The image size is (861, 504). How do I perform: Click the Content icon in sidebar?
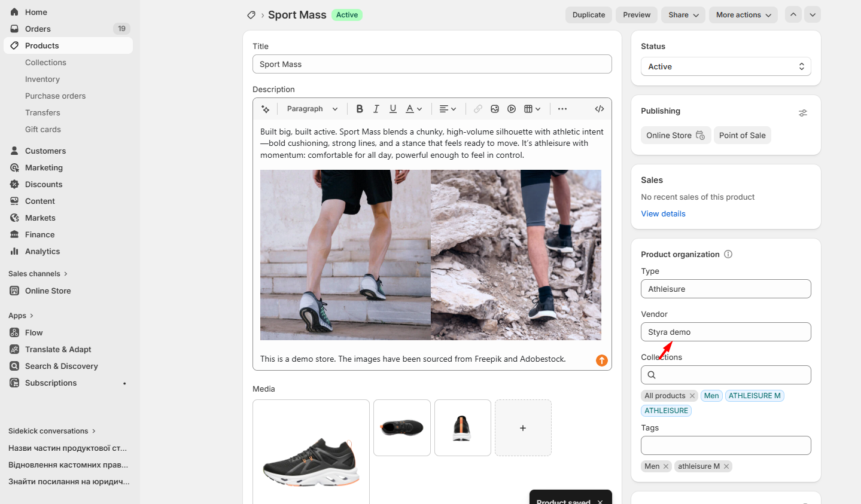point(14,201)
